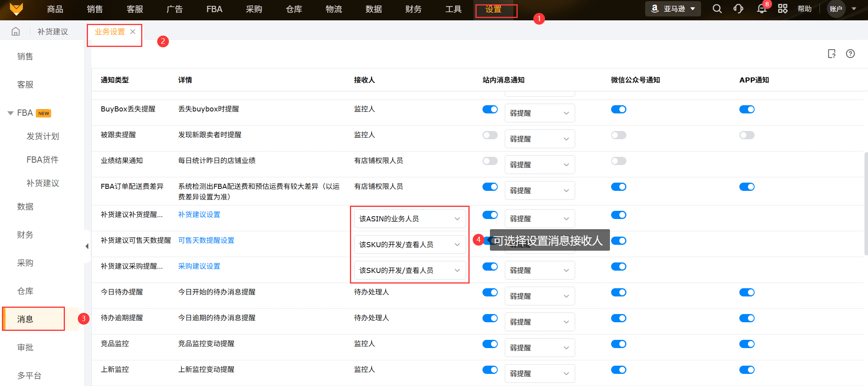868x386 pixels.
Task: Disable BuyBox丢失提醒 APP通知 switch
Action: (747, 109)
